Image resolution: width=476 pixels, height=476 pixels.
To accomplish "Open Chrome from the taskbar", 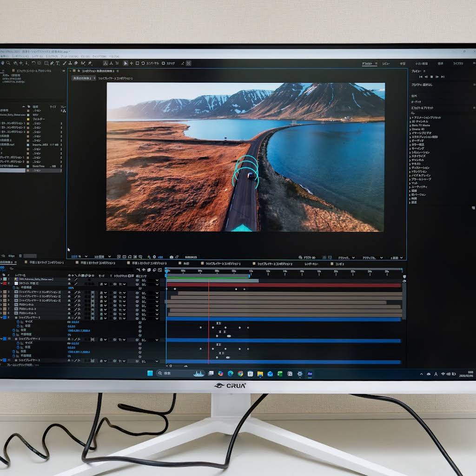I will [x=240, y=374].
